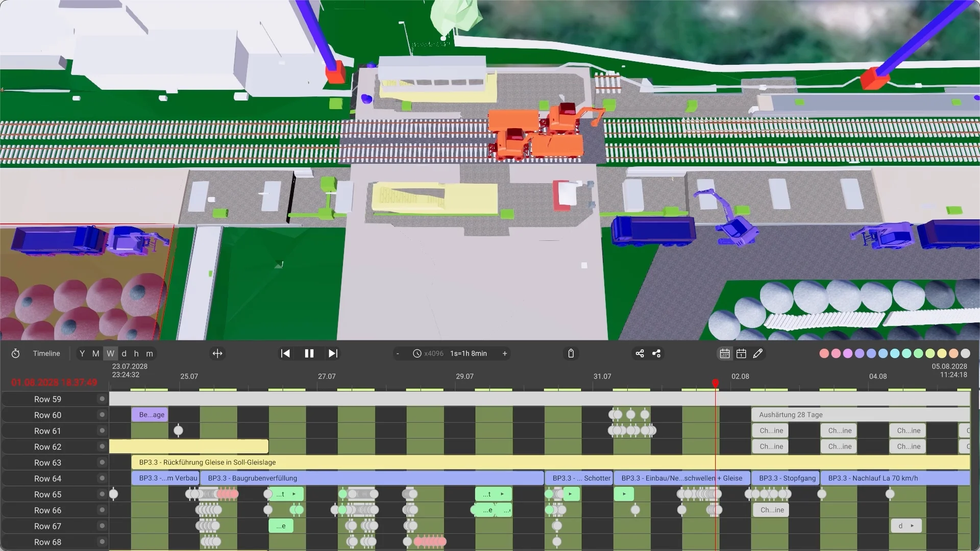Click the 'd' task block in Row 67

906,525
